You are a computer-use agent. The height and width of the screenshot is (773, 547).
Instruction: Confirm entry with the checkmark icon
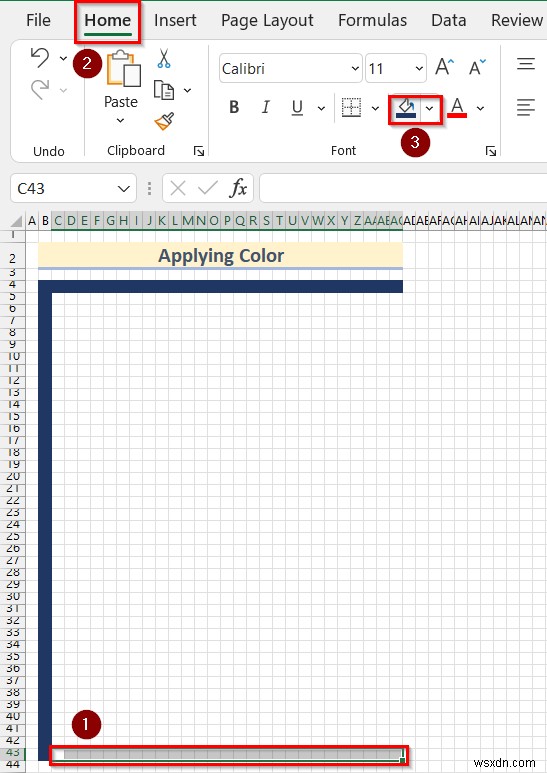207,188
